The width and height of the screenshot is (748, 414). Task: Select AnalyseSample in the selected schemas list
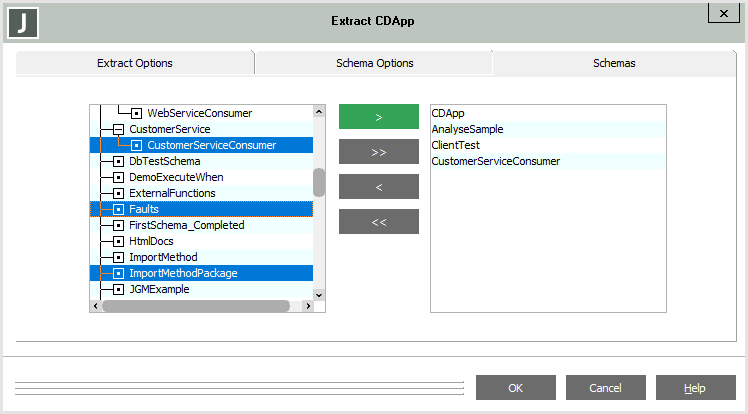point(467,129)
